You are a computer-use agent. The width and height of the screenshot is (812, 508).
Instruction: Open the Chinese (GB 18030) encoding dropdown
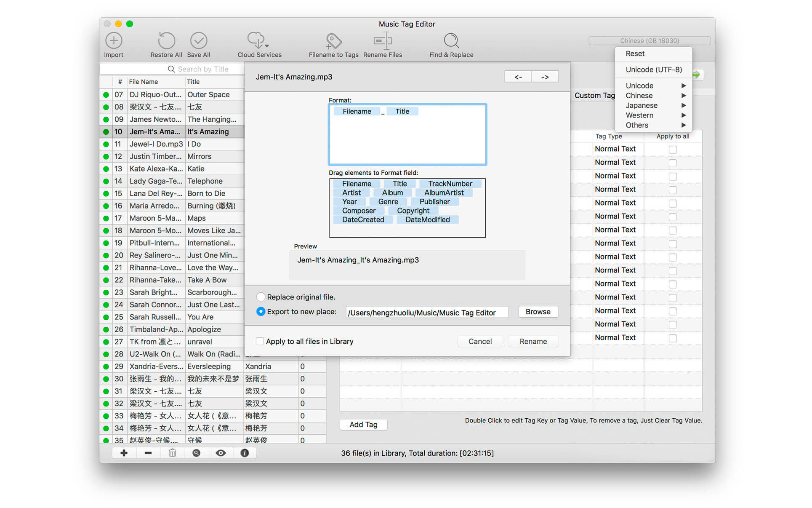coord(649,40)
